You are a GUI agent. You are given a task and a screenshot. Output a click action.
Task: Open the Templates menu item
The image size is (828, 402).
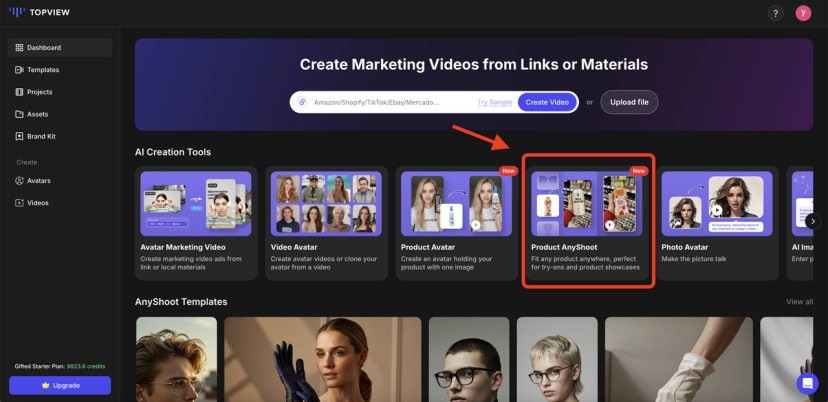point(60,70)
